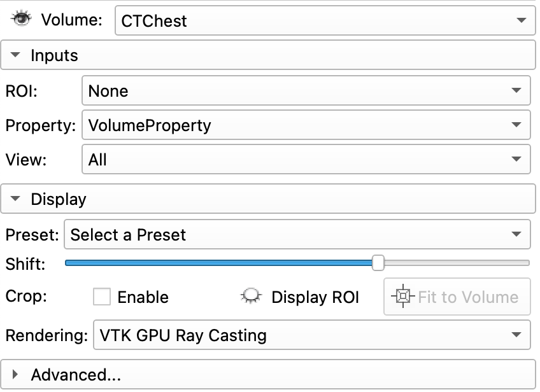The width and height of the screenshot is (540, 392).
Task: Expand the Advanced section
Action: (268, 374)
